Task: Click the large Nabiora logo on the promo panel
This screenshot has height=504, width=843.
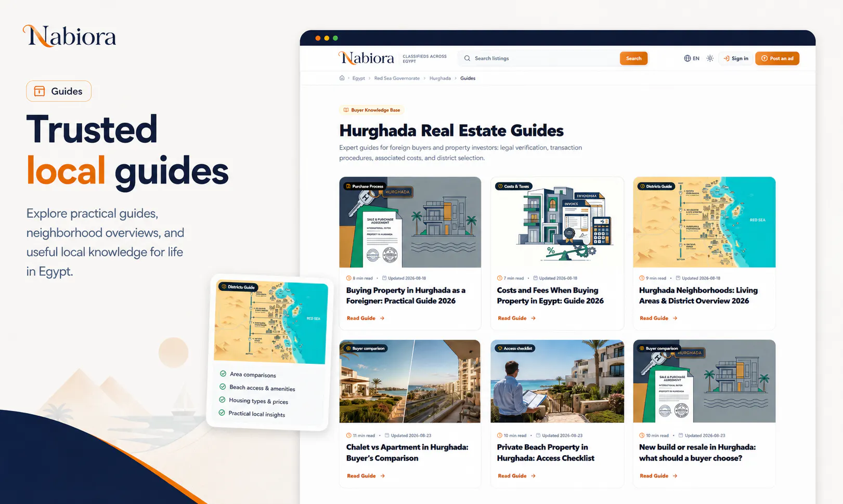Action: coord(70,36)
